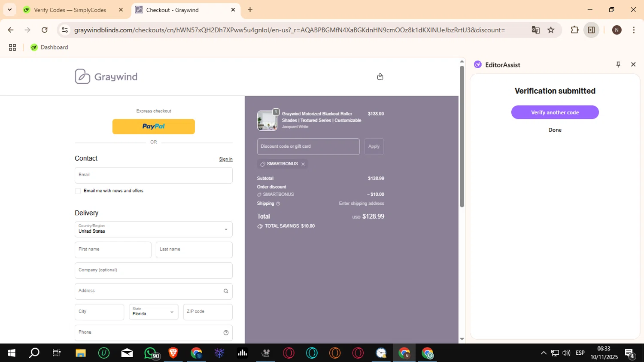Reload the checkout page
This screenshot has height=362, width=644.
click(45, 30)
